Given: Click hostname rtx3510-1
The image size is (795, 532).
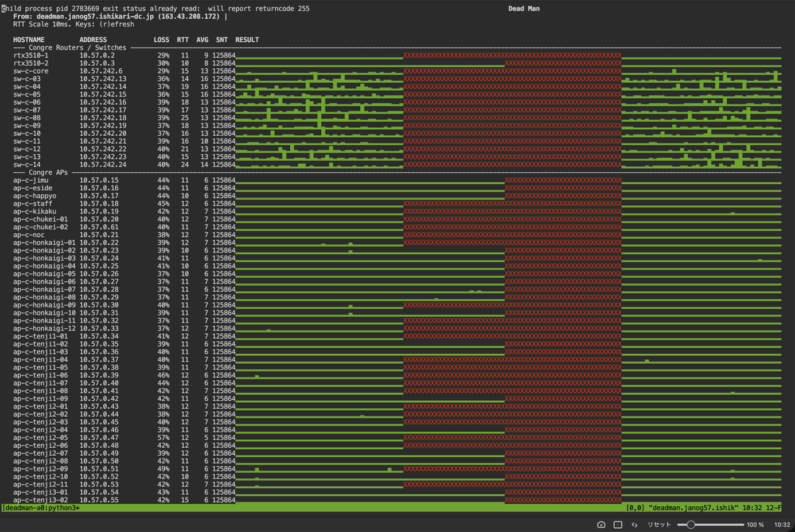Looking at the screenshot, I should point(31,56).
